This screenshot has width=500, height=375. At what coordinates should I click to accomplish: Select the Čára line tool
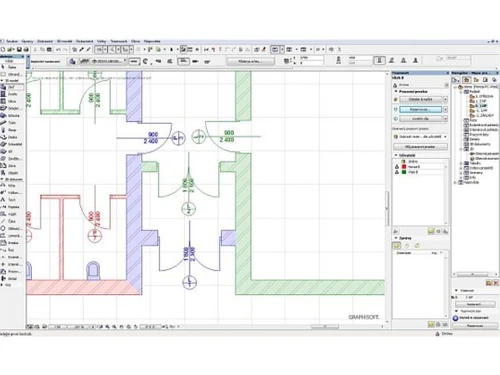click(12, 221)
